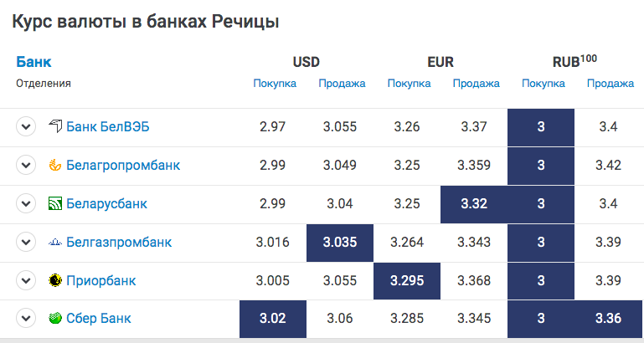This screenshot has width=644, height=343.
Task: Click highlighted 3.035 USD sale rate cell
Action: [x=340, y=243]
